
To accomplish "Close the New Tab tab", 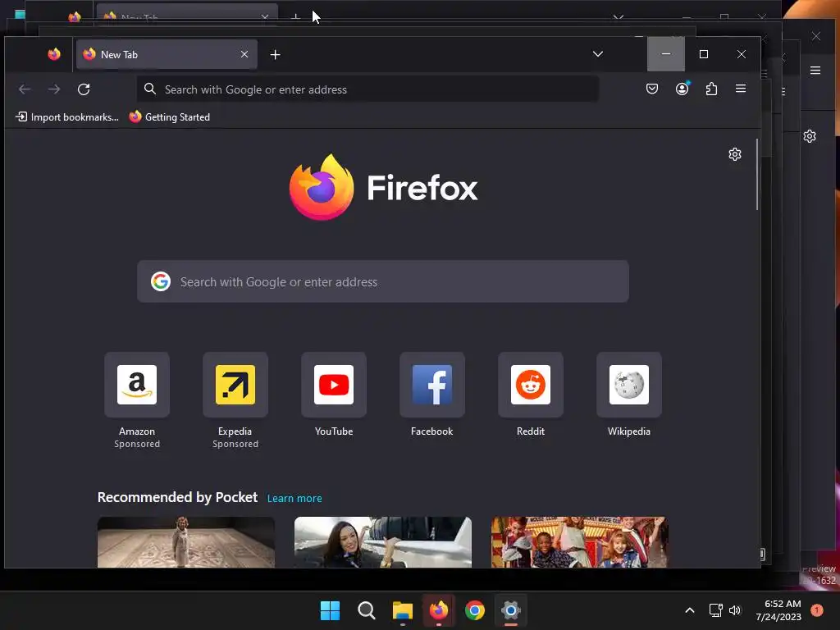I will click(x=244, y=54).
